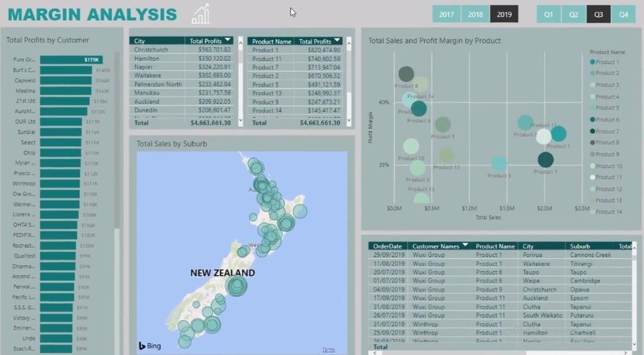
Task: Select the 2017 year slicer
Action: click(447, 14)
